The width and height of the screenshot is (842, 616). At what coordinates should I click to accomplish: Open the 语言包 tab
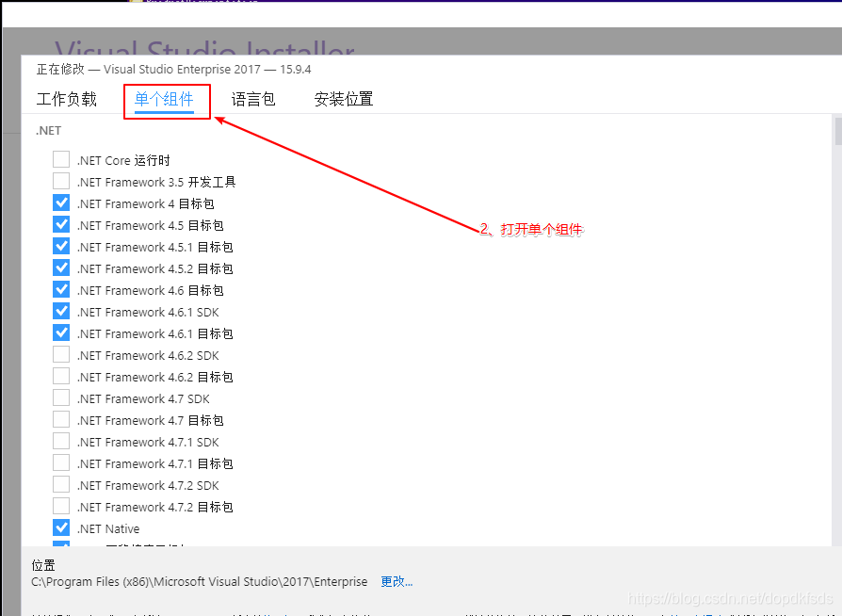253,99
